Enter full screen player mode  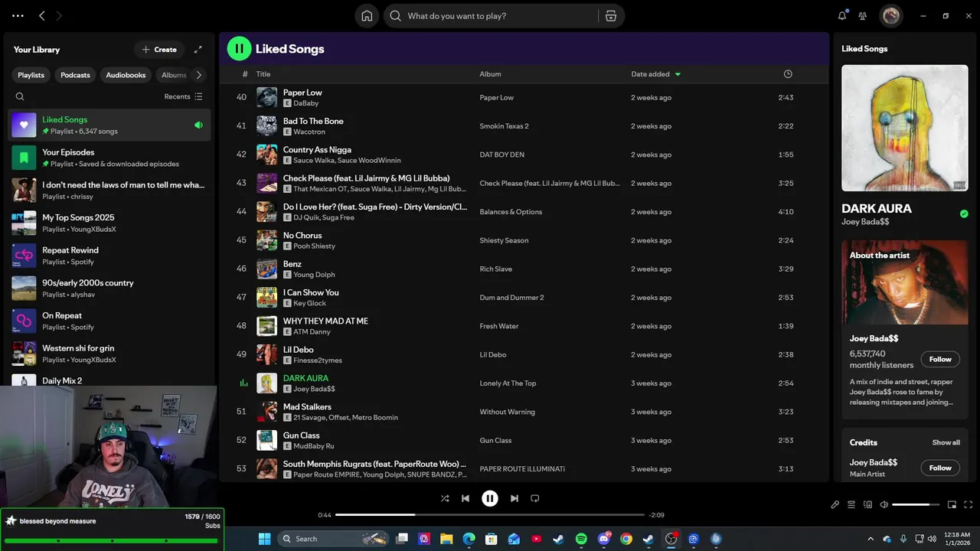pos(969,504)
